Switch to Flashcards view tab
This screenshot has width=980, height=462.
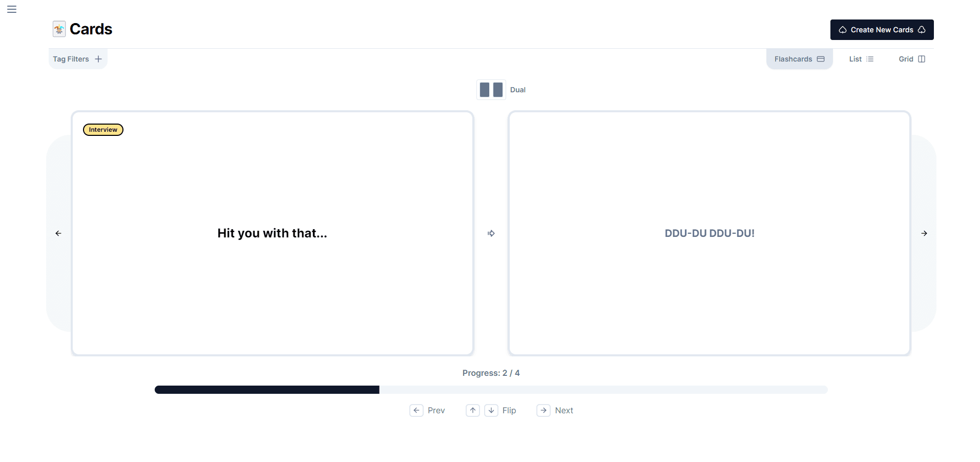point(799,59)
